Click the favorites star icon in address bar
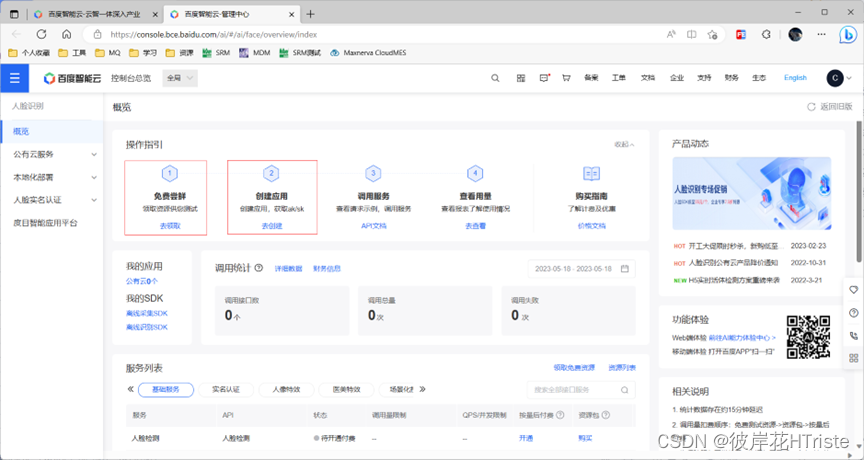The width and height of the screenshot is (864, 460). click(x=712, y=34)
